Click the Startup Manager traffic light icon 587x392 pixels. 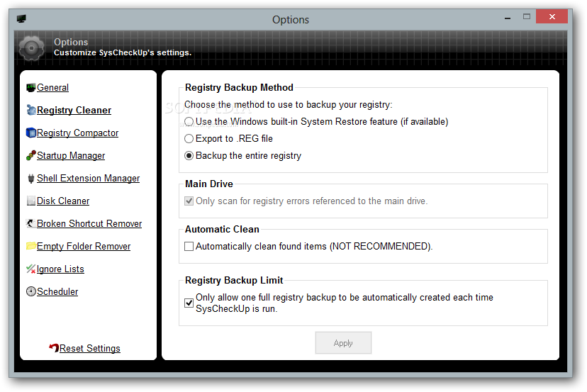point(31,155)
